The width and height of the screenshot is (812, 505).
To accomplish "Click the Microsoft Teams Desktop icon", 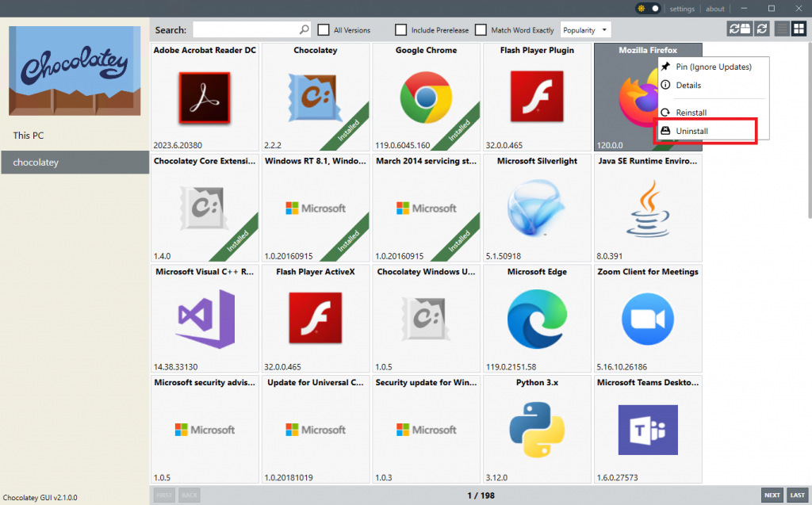I will (648, 430).
